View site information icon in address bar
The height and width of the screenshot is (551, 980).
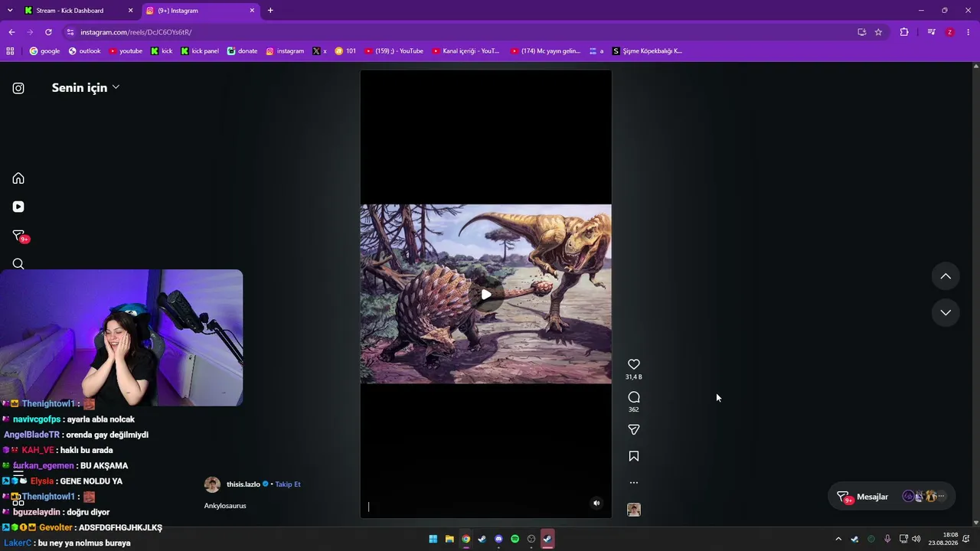tap(70, 32)
